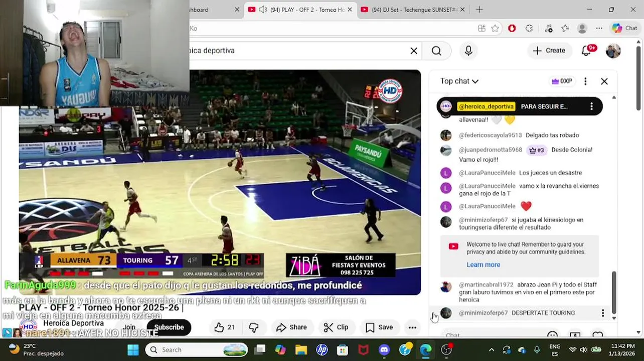Viewport: 644px width, 361px height.
Task: Open Windows Start menu
Action: [x=133, y=350]
